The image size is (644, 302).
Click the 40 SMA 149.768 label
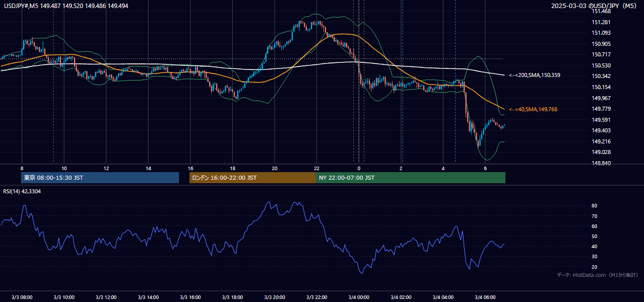point(533,109)
